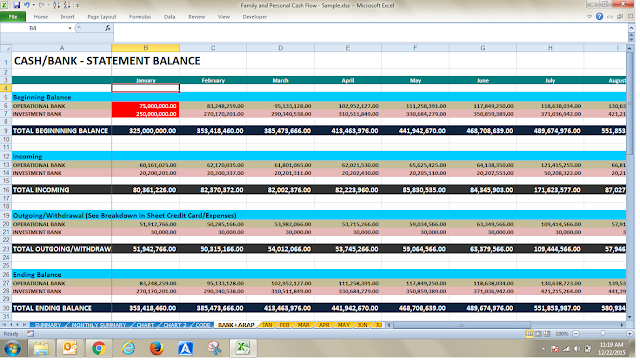Screen dimensions: 640x363
Task: Open the Data ribbon tab
Action: [169, 17]
